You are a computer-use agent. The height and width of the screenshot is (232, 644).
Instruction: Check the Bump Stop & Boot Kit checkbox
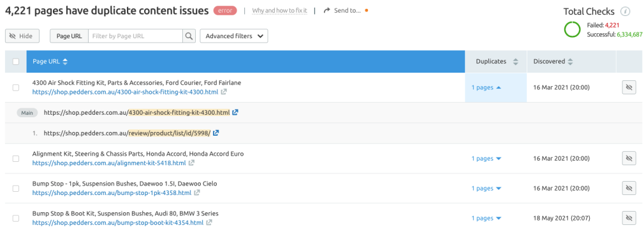16,219
